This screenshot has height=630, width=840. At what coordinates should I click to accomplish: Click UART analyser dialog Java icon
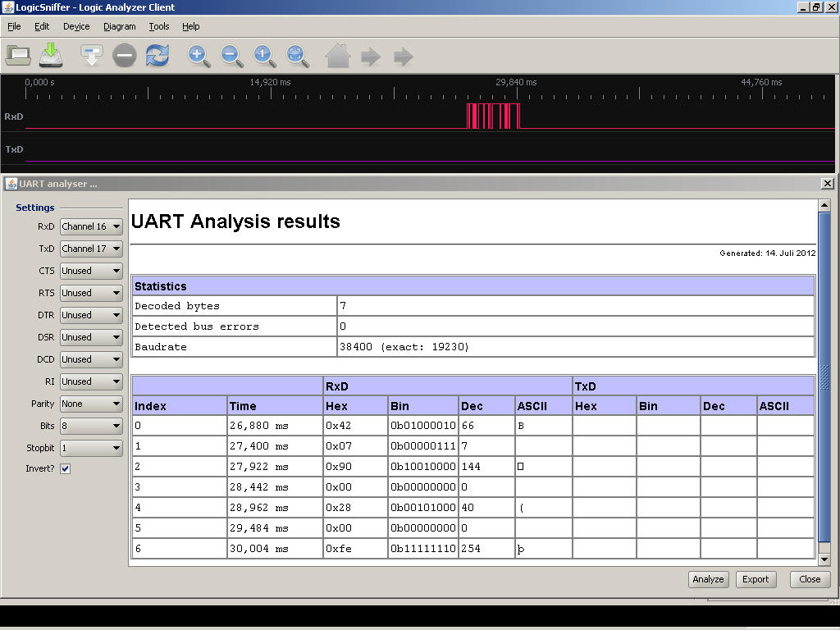(11, 184)
